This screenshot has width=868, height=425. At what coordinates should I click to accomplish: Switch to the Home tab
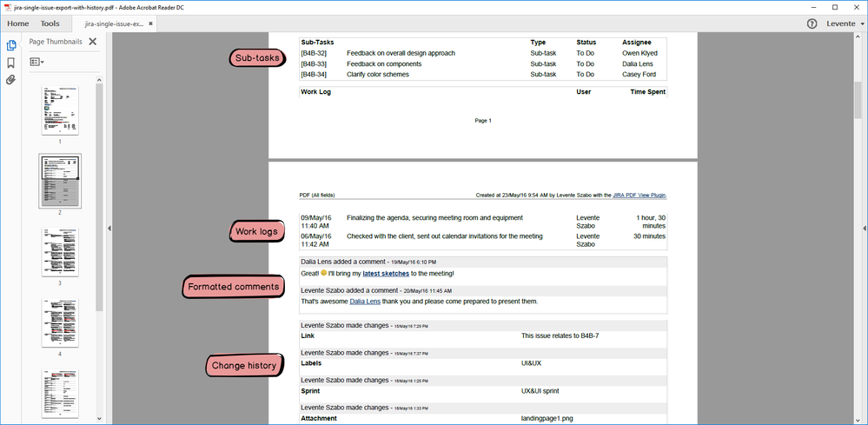[x=18, y=23]
